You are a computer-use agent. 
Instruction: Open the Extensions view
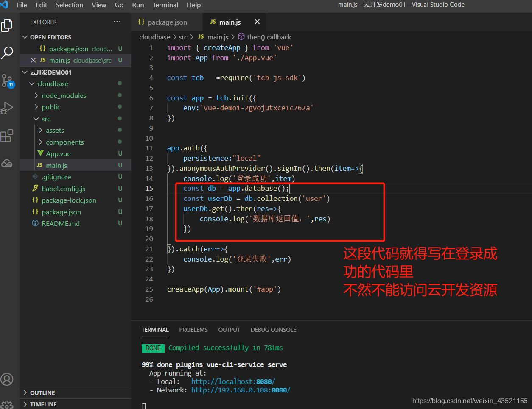click(7, 136)
